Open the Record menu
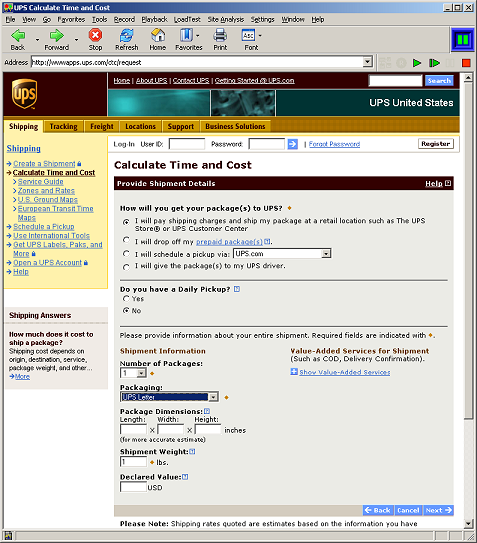The image size is (477, 543). click(x=124, y=19)
